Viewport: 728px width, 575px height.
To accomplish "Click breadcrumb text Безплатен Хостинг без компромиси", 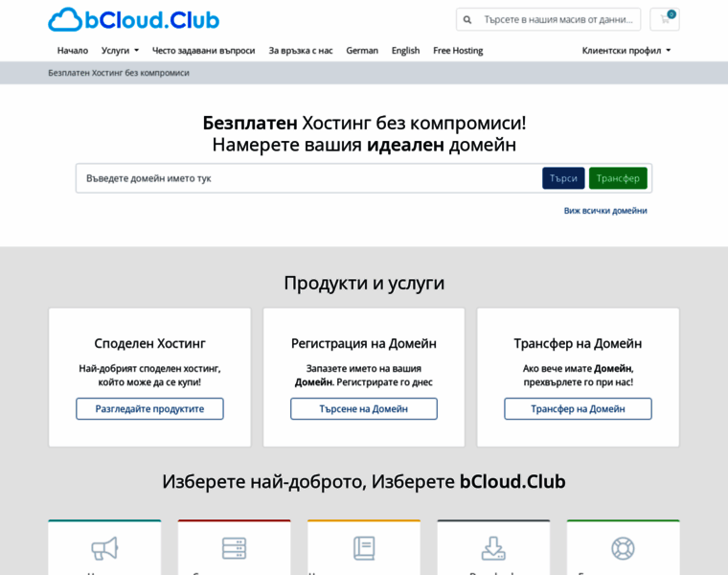I will (119, 73).
